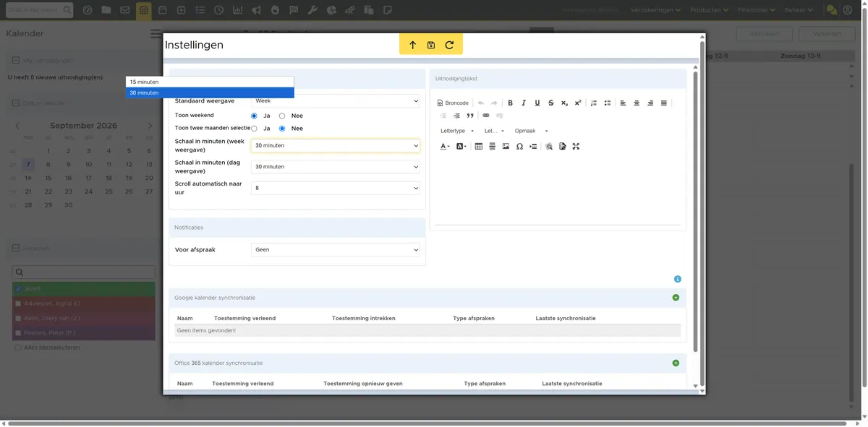Insert a bulleted list in the editor
The width and height of the screenshot is (868, 427).
(x=608, y=103)
